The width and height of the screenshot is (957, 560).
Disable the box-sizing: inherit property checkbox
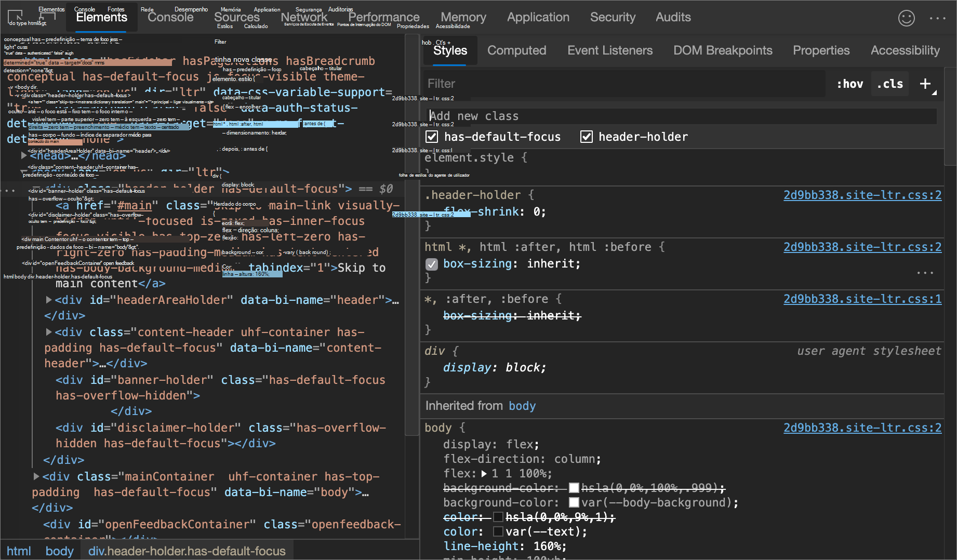432,264
